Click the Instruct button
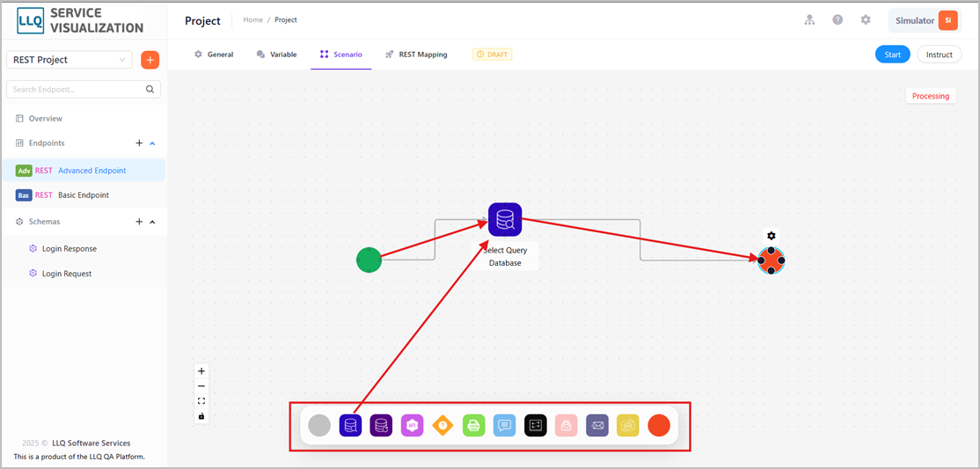The image size is (980, 469). pos(939,55)
